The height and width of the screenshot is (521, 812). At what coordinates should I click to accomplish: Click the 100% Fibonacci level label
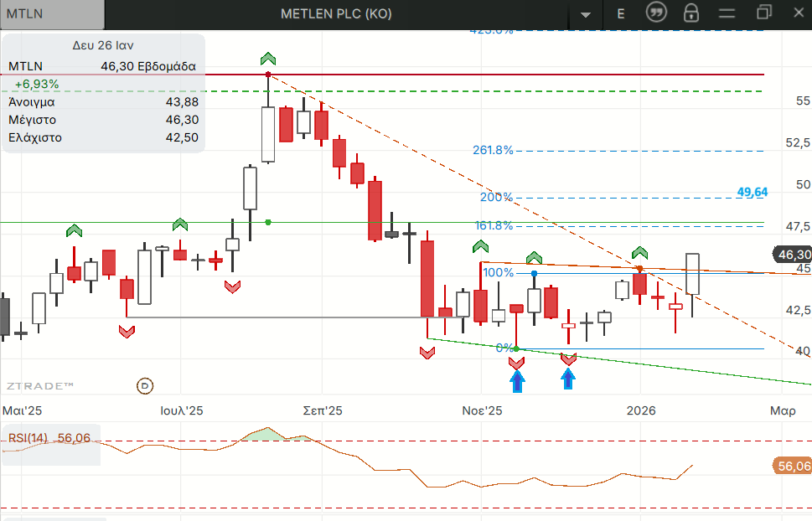(x=498, y=272)
